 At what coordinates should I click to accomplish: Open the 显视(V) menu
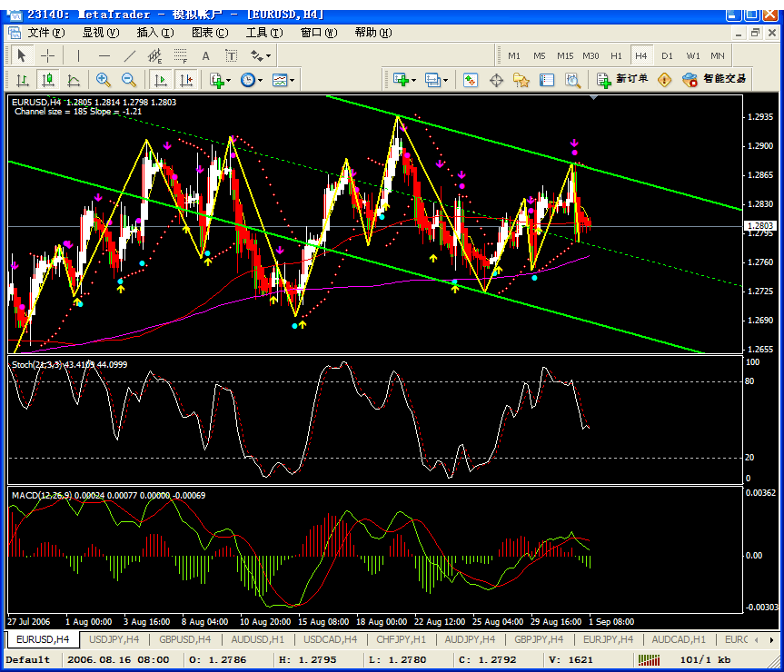tap(101, 33)
